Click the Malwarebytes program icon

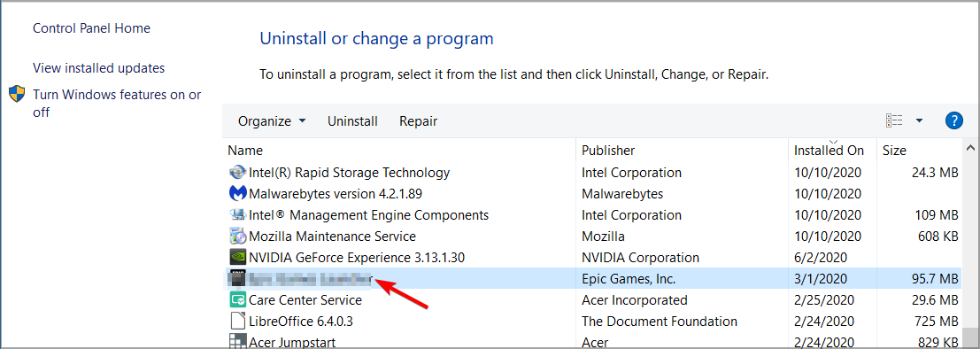(x=237, y=193)
